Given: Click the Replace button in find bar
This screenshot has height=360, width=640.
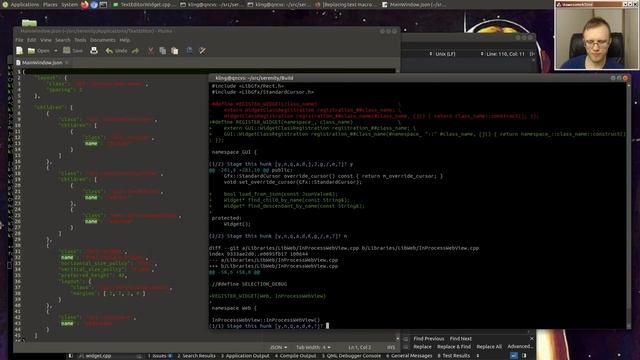Looking at the screenshot, I should coord(422,347).
